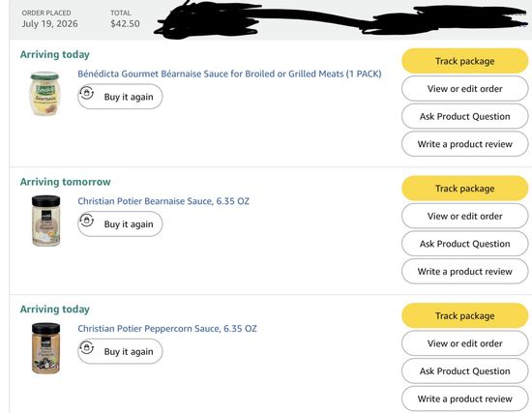Write a product review for Peppercorn Sauce
This screenshot has height=413, width=532.
coord(465,398)
